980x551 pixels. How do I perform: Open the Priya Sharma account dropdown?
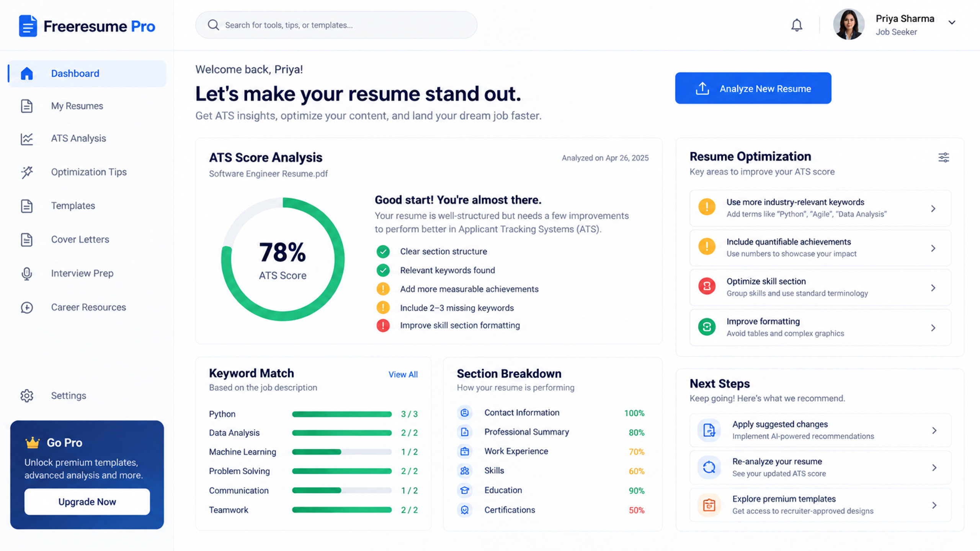952,23
